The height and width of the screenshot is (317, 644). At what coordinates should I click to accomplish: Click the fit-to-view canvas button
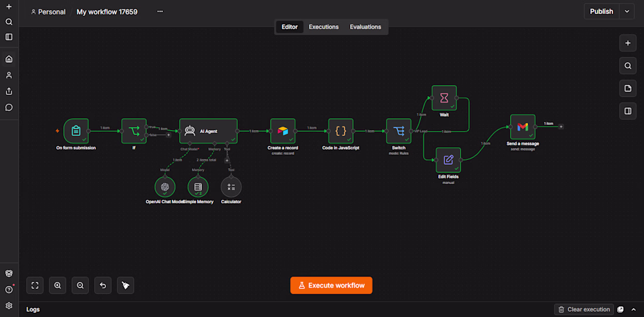coord(35,285)
